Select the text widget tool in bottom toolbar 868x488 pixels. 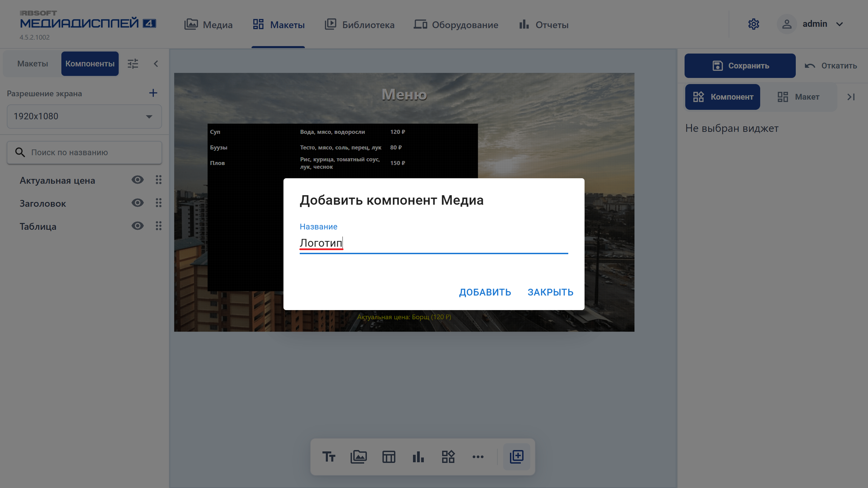(x=329, y=456)
